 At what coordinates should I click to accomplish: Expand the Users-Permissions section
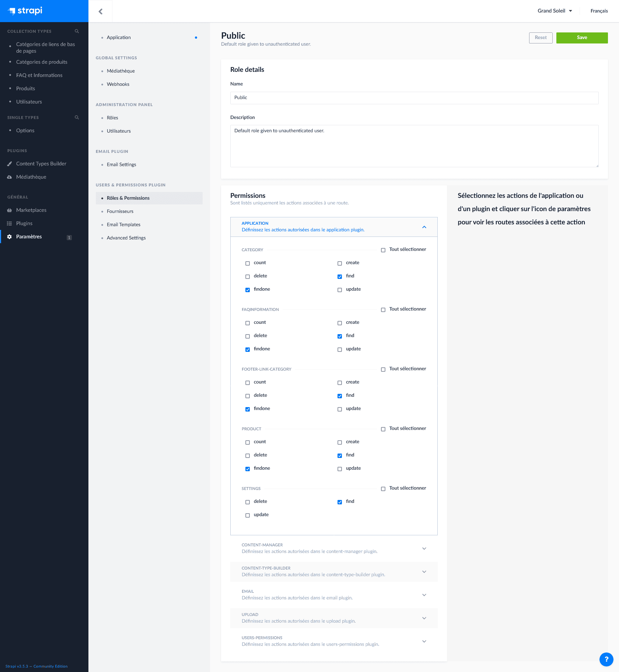click(x=424, y=641)
